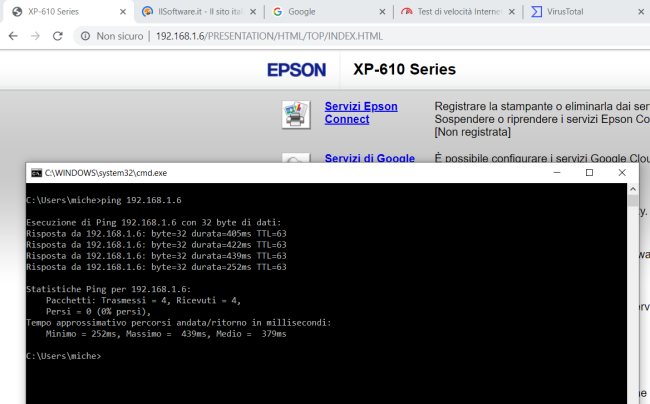Screen dimensions: 650x404
Task: Open the Servizi di Google link
Action: tap(370, 158)
